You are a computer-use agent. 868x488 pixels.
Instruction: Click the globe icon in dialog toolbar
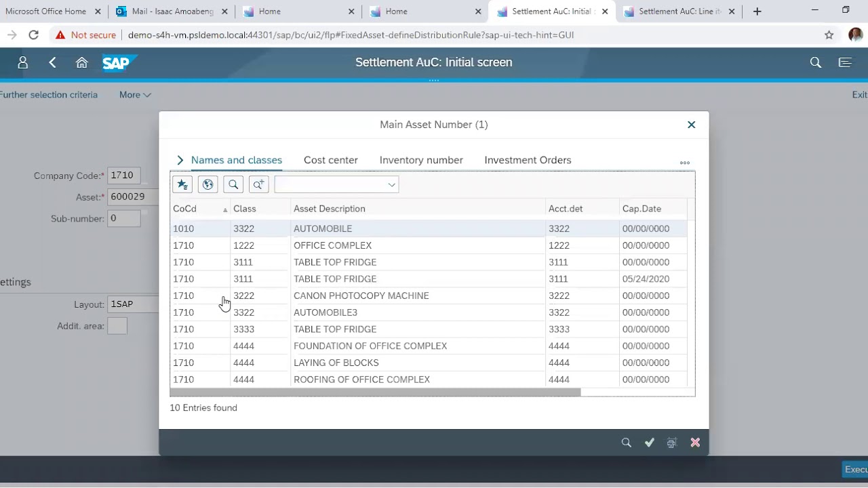[208, 184]
